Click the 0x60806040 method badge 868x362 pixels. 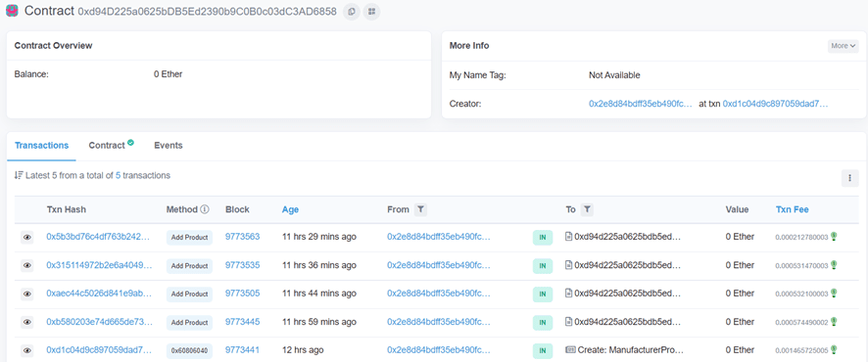click(189, 350)
